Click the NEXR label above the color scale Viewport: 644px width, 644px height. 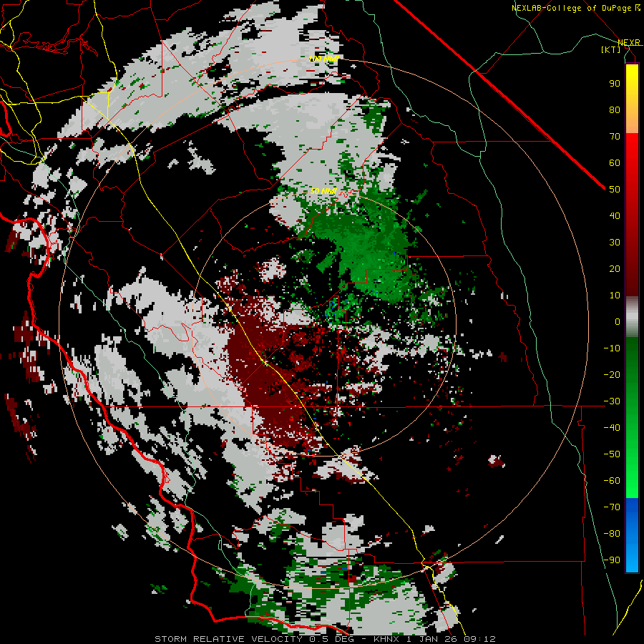(x=629, y=42)
